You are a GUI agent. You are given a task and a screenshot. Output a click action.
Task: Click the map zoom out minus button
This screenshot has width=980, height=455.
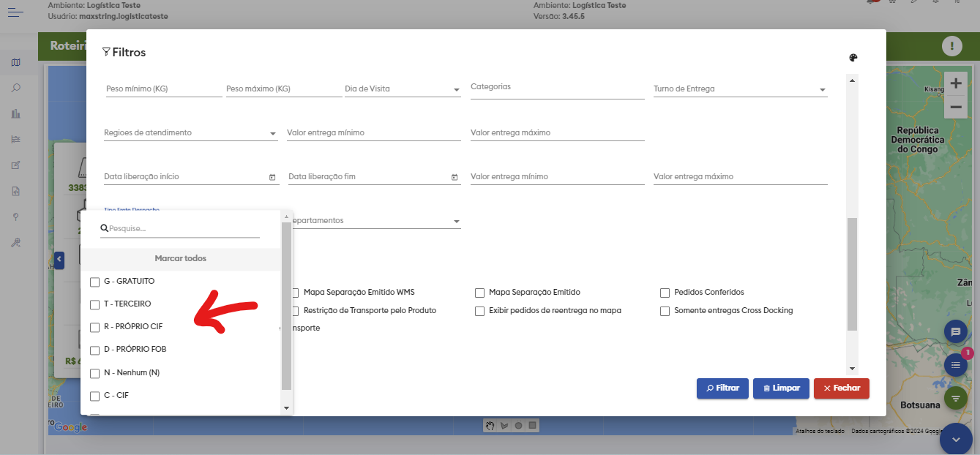(x=955, y=107)
